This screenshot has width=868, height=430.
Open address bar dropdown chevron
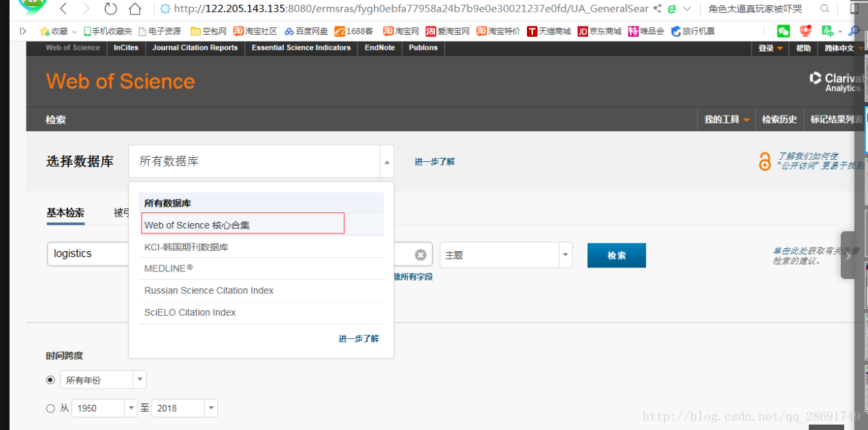(x=687, y=9)
